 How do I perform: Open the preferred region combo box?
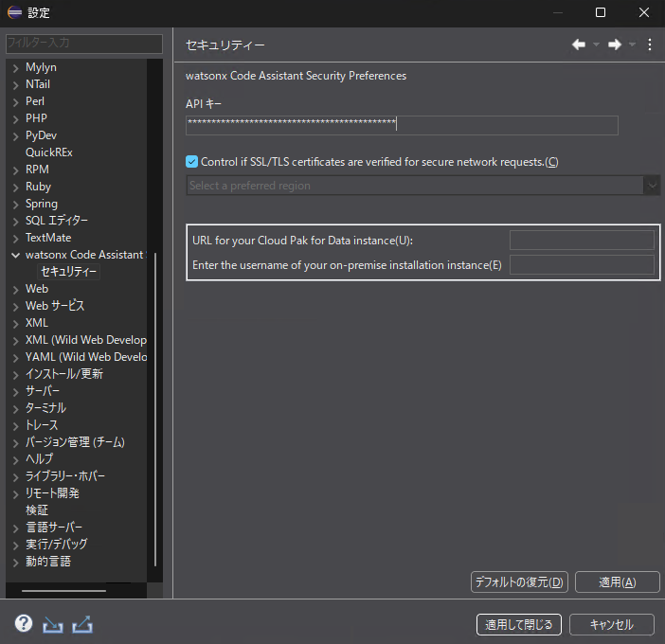(422, 186)
